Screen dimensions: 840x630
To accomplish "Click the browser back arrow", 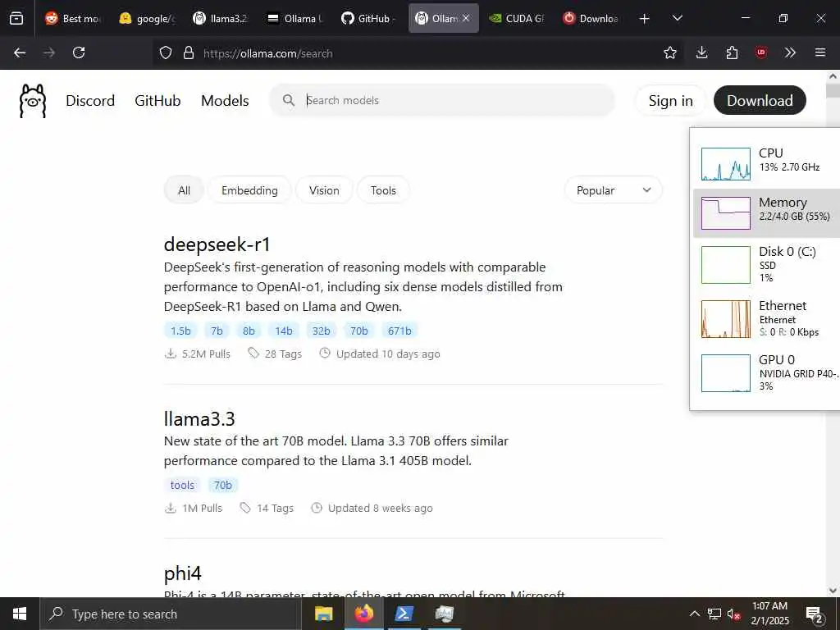I will [x=20, y=52].
